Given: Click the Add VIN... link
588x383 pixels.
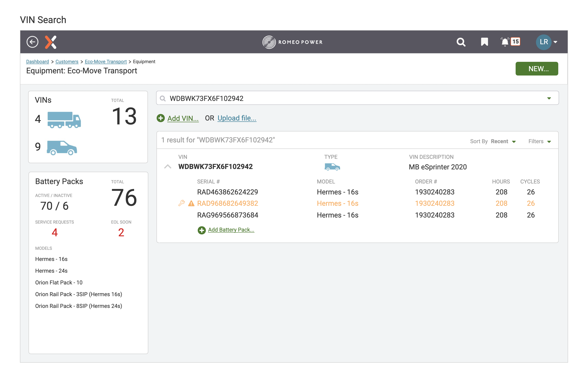Looking at the screenshot, I should [183, 118].
